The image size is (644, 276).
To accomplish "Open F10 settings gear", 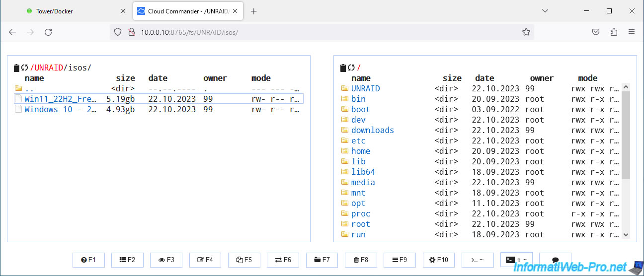I will click(439, 260).
